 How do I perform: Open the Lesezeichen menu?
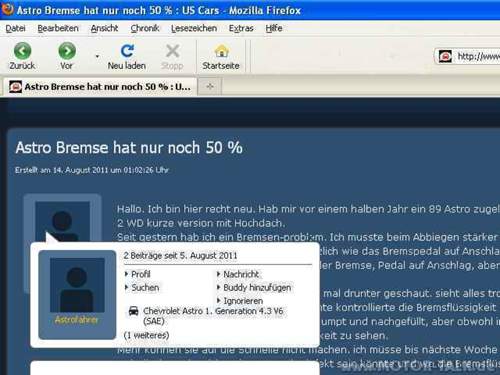[194, 28]
